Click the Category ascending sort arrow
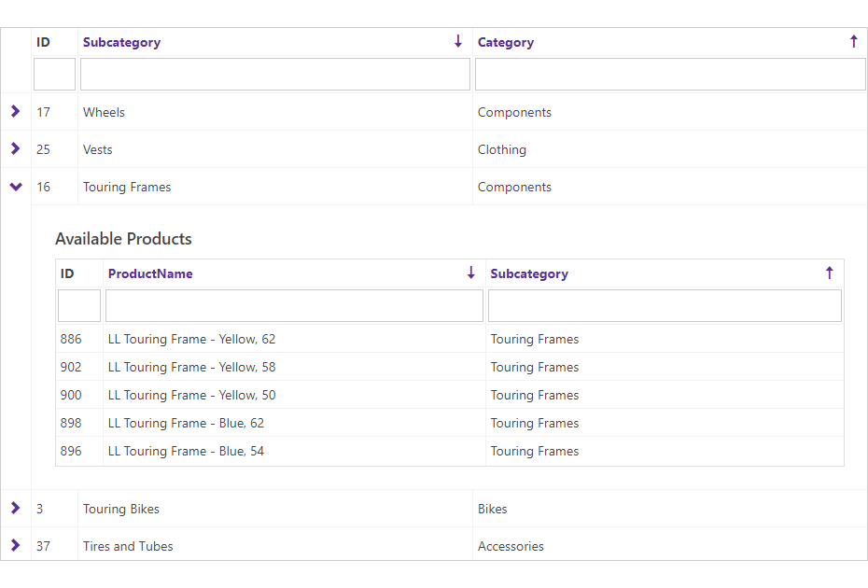The width and height of the screenshot is (868, 588). 853,42
